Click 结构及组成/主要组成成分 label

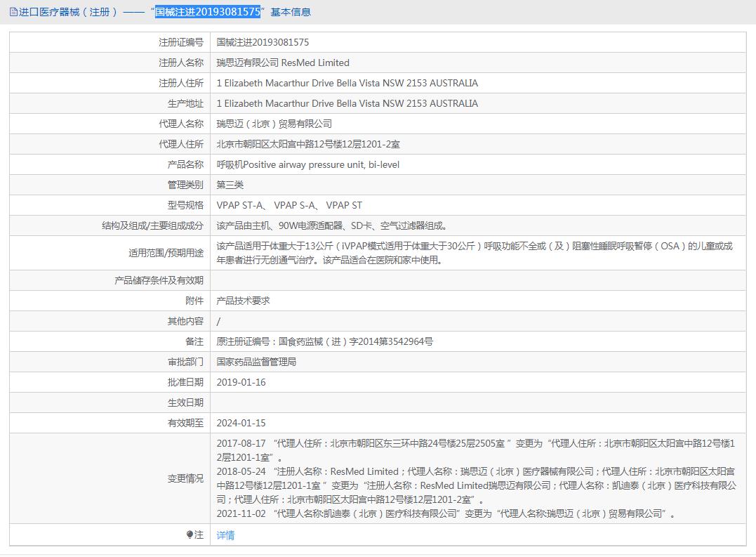click(153, 225)
